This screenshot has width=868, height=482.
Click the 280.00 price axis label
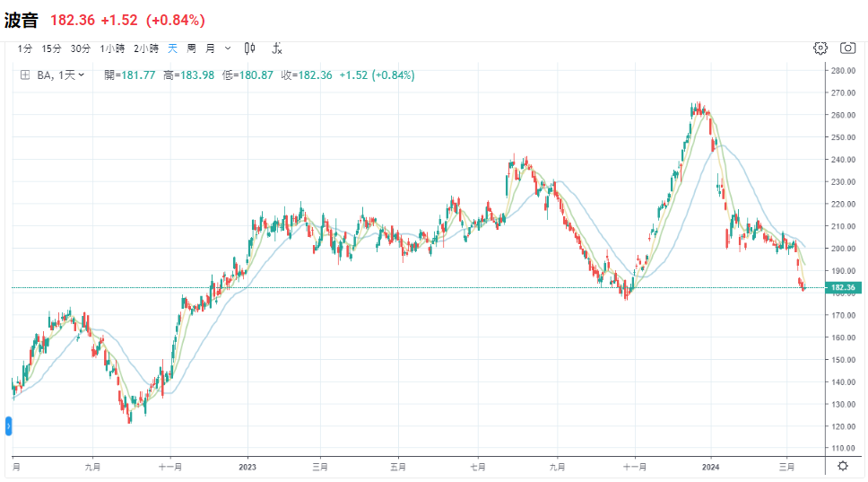843,70
